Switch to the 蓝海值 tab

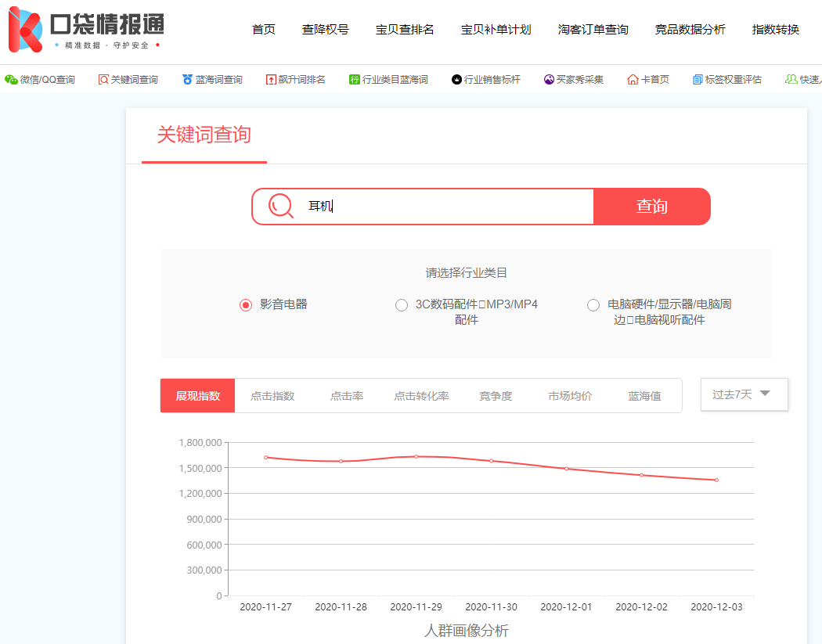pyautogui.click(x=645, y=396)
